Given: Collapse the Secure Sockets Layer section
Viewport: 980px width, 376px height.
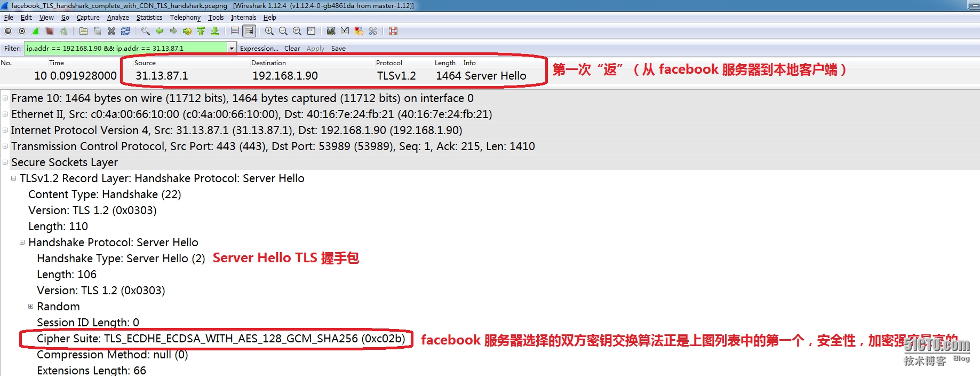Looking at the screenshot, I should click(x=5, y=162).
